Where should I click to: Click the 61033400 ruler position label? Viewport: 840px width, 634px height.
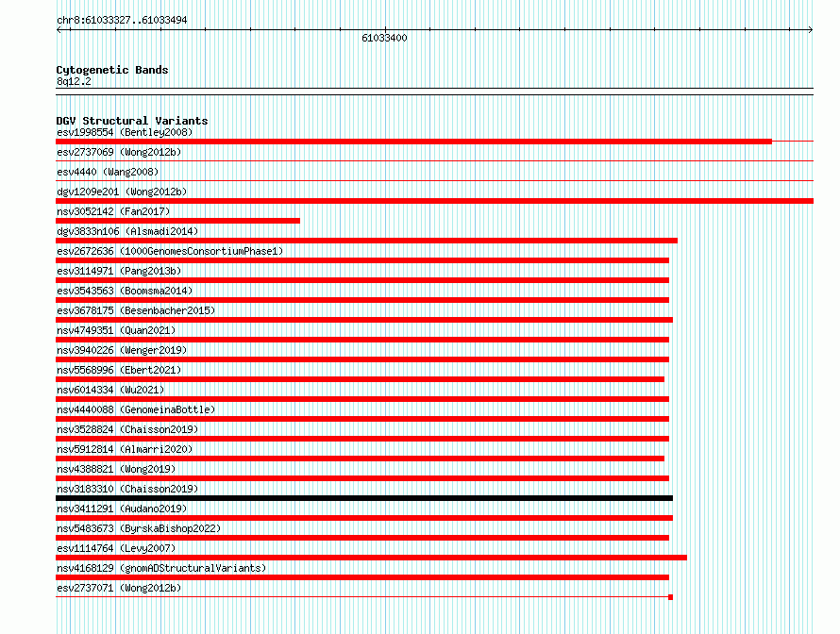click(x=384, y=38)
